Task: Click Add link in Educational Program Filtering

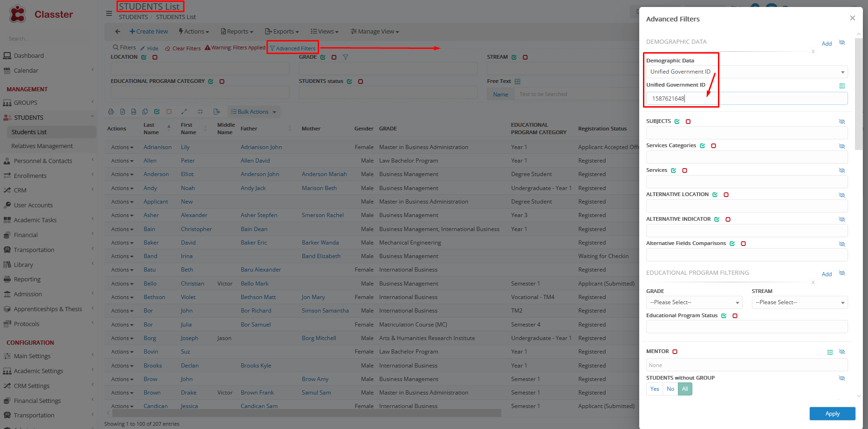Action: pos(827,274)
